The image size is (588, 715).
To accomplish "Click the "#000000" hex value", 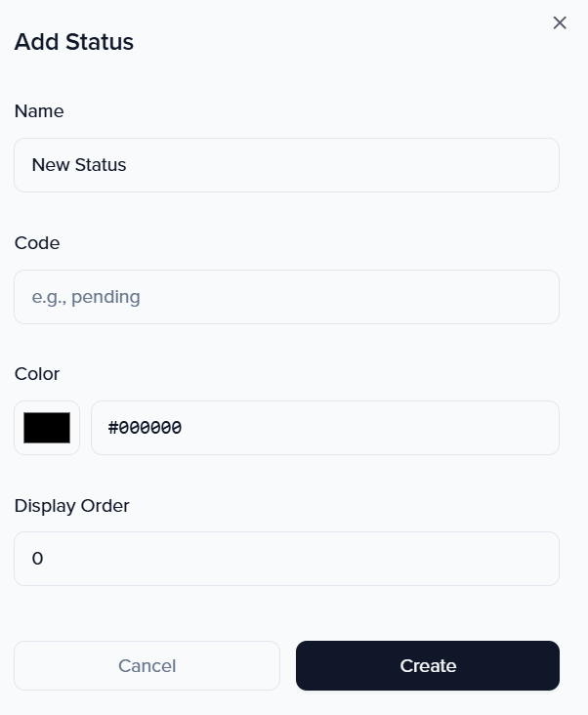I will pos(145,428).
